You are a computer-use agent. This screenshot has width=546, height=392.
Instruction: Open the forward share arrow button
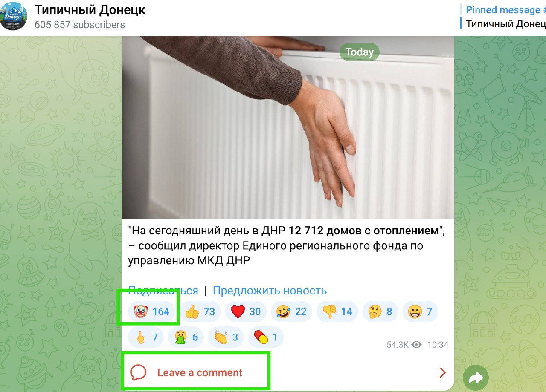pos(476,378)
